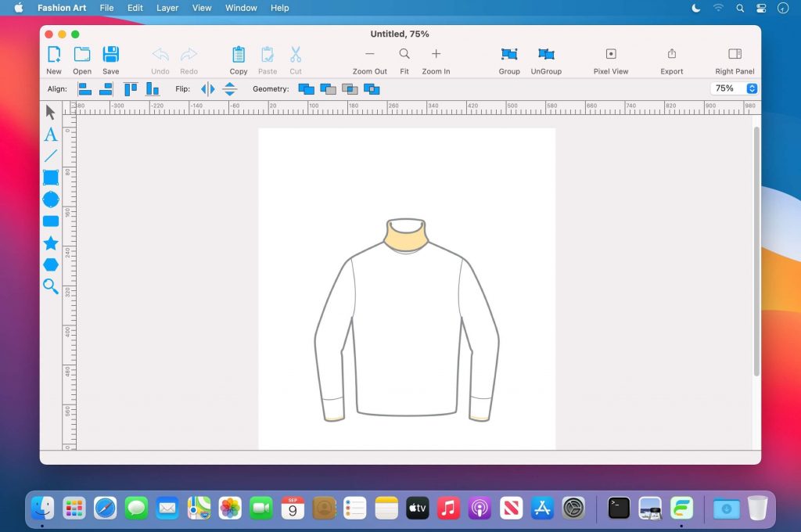Toggle macOS Do Not Disturb moon
Viewport: 801px width, 532px height.
click(x=696, y=8)
